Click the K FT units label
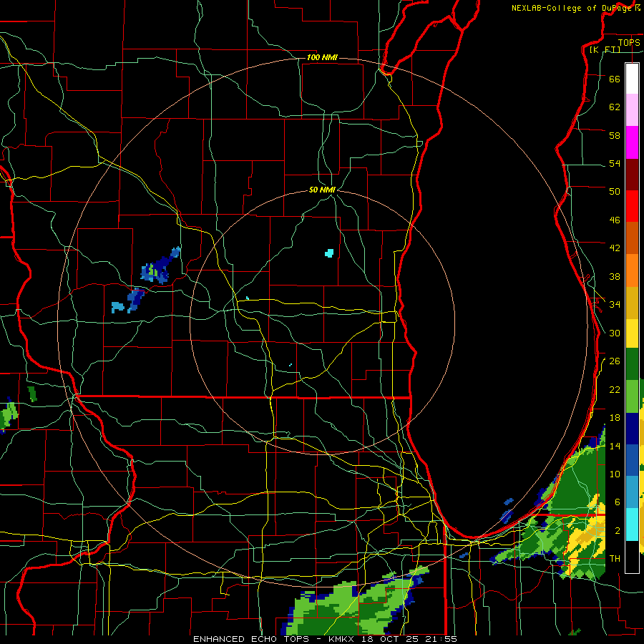 click(605, 50)
